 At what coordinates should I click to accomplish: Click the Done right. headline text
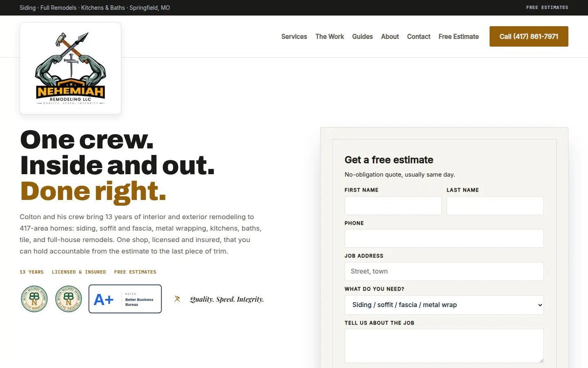pyautogui.click(x=93, y=191)
